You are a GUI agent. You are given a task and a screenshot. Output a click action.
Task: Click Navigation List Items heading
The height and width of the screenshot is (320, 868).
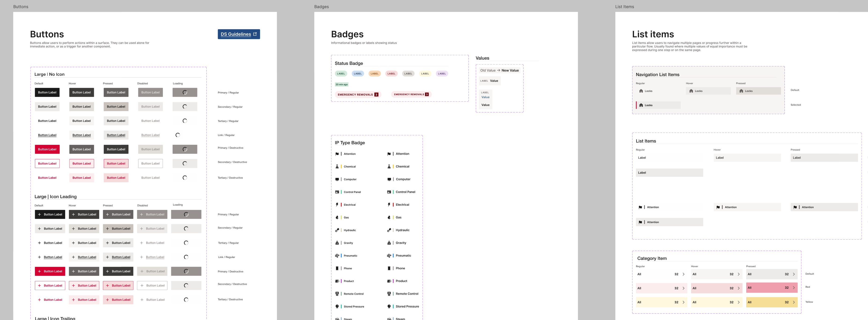[657, 75]
